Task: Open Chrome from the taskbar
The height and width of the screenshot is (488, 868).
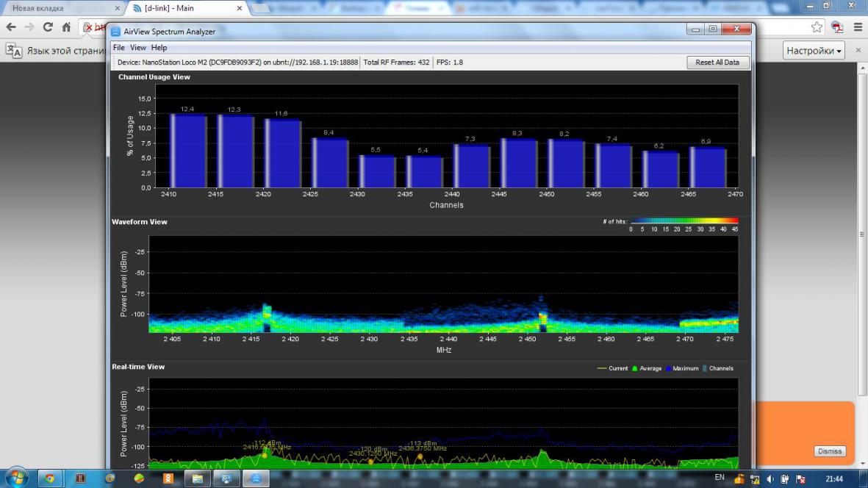Action: click(x=49, y=478)
